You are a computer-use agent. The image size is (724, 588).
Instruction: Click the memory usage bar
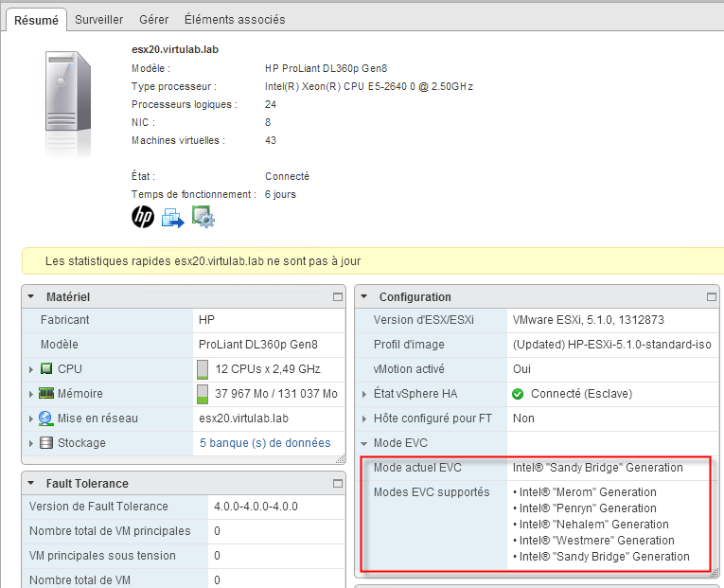203,394
